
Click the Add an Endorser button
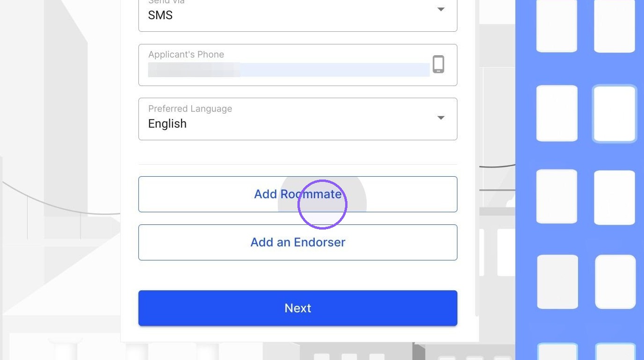point(297,242)
